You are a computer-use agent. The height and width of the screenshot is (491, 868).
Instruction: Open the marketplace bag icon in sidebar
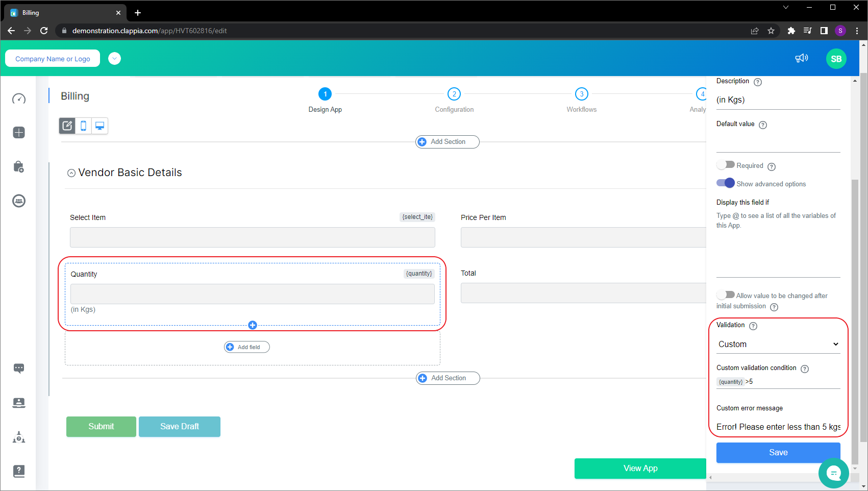point(19,167)
